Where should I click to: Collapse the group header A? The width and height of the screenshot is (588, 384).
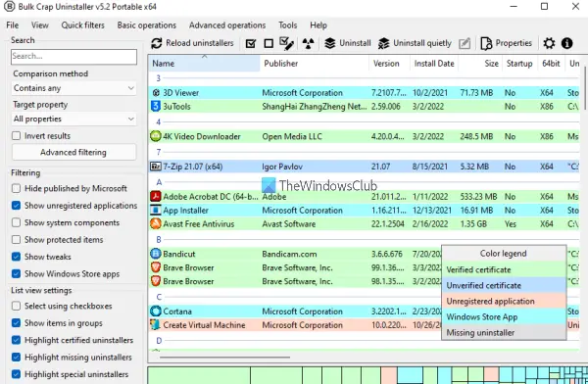(159, 182)
